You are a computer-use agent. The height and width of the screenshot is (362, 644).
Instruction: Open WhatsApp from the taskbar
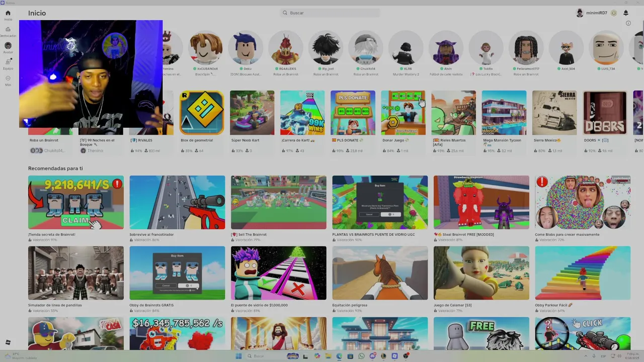coord(362,356)
